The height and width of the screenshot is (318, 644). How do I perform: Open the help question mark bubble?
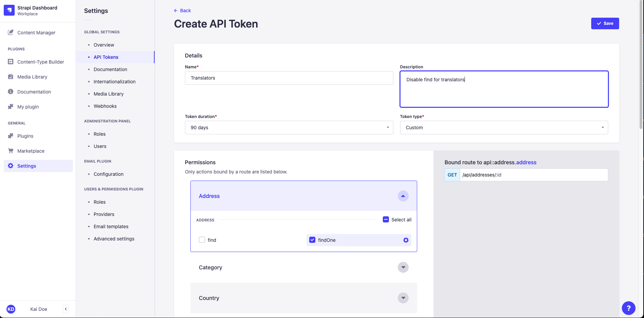(629, 308)
